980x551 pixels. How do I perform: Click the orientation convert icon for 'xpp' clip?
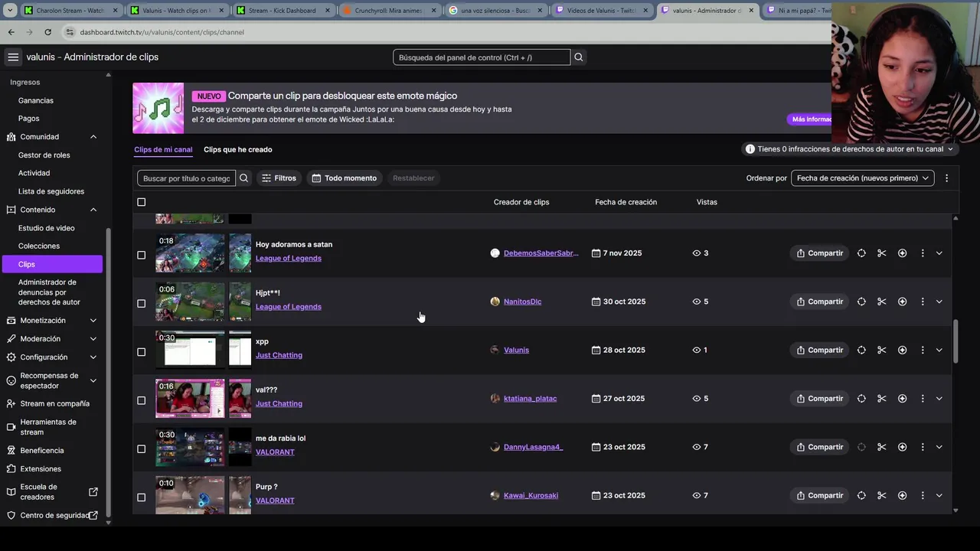(861, 350)
